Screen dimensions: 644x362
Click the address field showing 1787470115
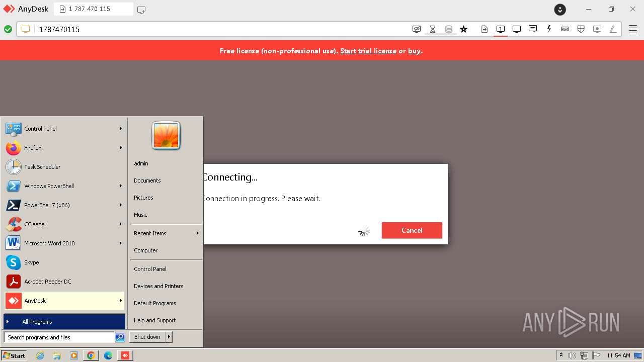[x=221, y=29]
